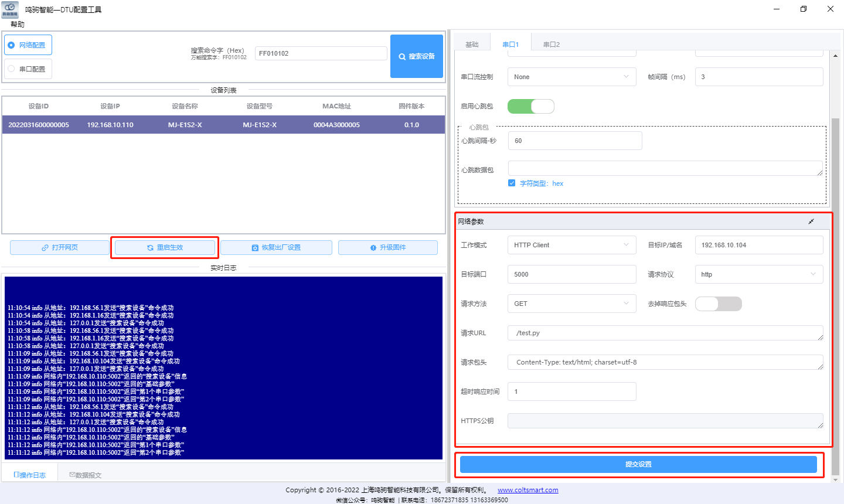Open the 请求协议 http dropdown
Viewport: 844px width, 504px height.
pyautogui.click(x=759, y=274)
